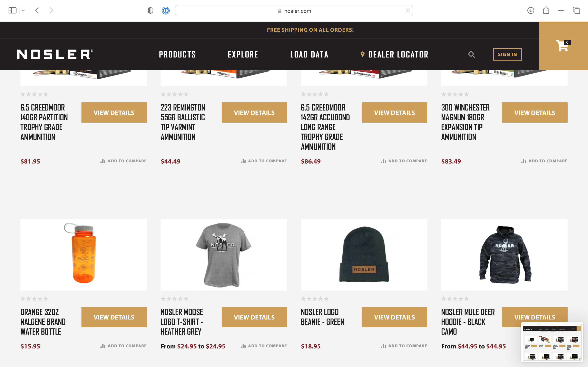Open the Explore menu
588x367 pixels.
(243, 54)
